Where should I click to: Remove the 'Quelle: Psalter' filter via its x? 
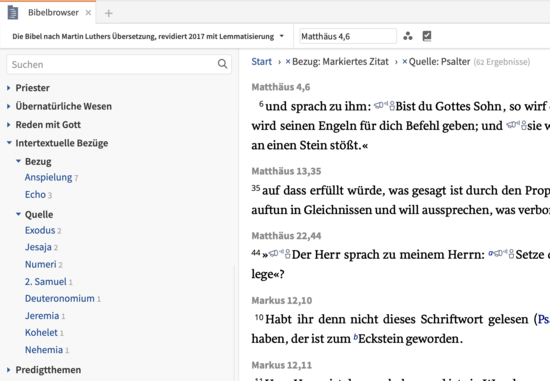click(x=405, y=62)
